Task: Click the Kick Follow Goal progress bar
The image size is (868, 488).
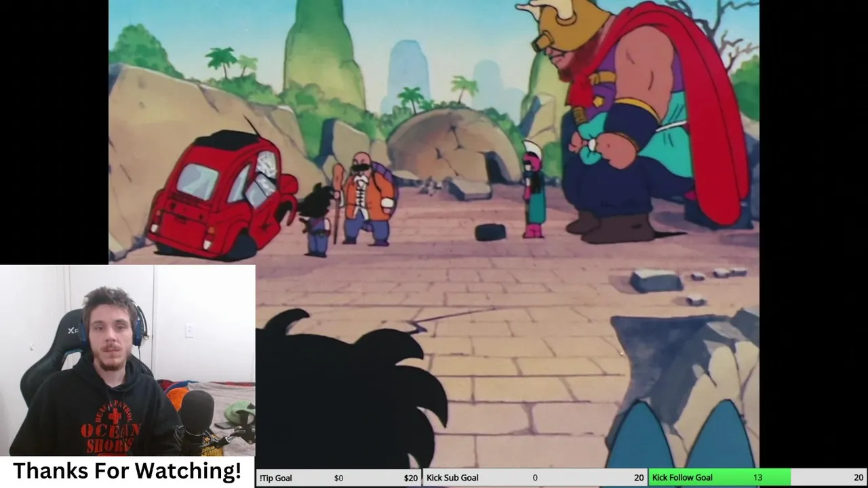Action: click(x=757, y=478)
